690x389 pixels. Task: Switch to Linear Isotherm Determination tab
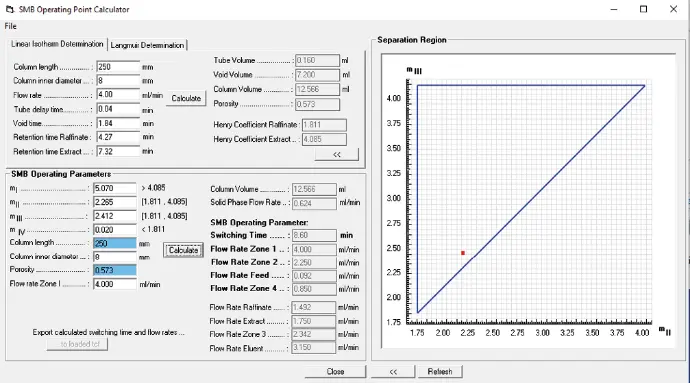click(57, 44)
